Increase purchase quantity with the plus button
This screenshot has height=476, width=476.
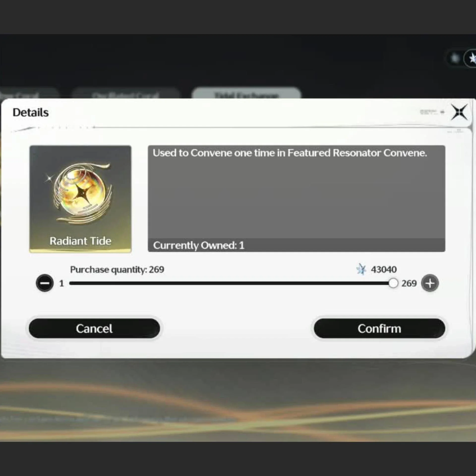point(430,283)
